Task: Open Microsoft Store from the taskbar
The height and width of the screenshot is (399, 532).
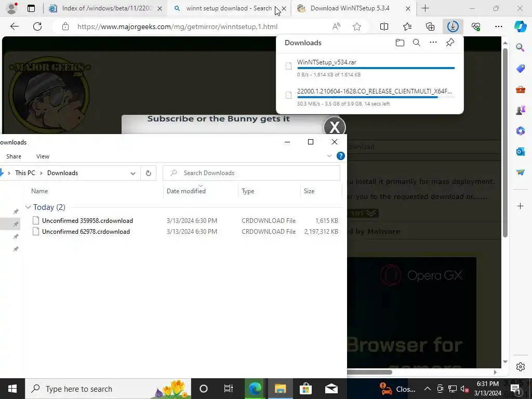Action: pyautogui.click(x=305, y=389)
